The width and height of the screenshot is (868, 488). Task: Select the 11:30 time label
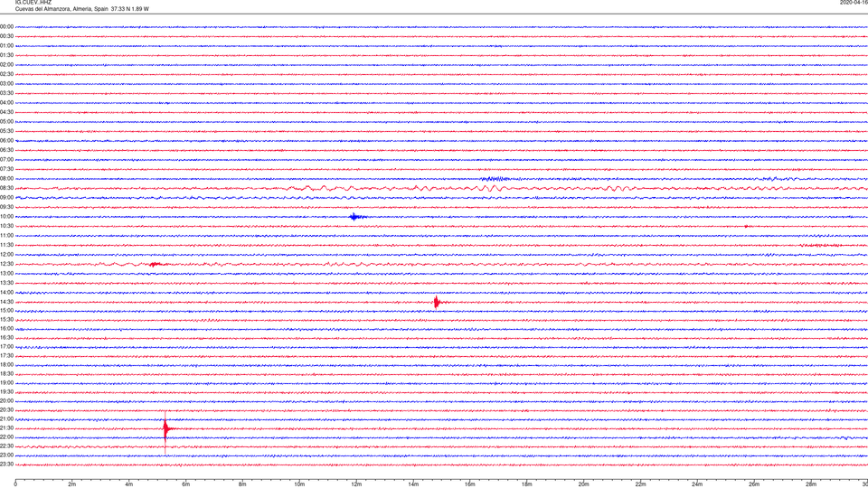click(6, 245)
